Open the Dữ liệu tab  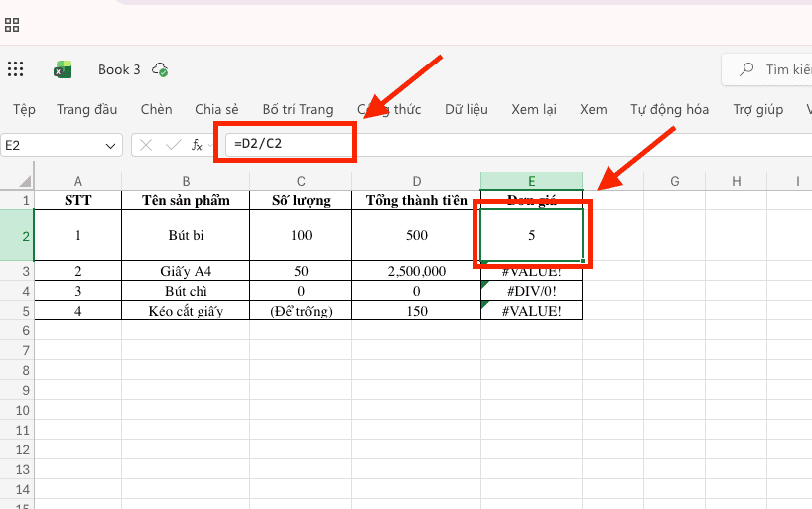pos(467,110)
